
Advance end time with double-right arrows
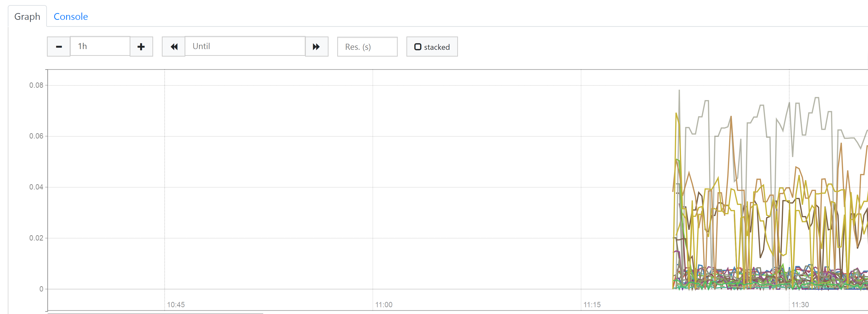pos(316,46)
